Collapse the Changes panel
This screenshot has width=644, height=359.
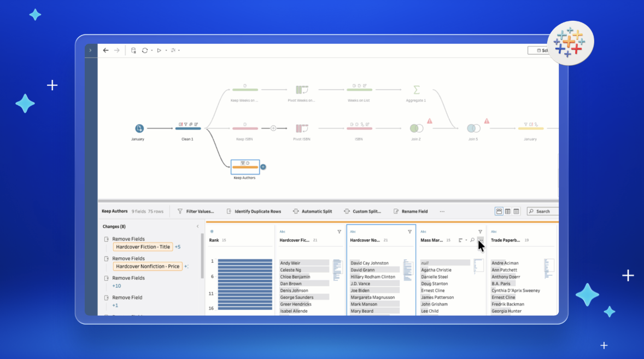(197, 227)
